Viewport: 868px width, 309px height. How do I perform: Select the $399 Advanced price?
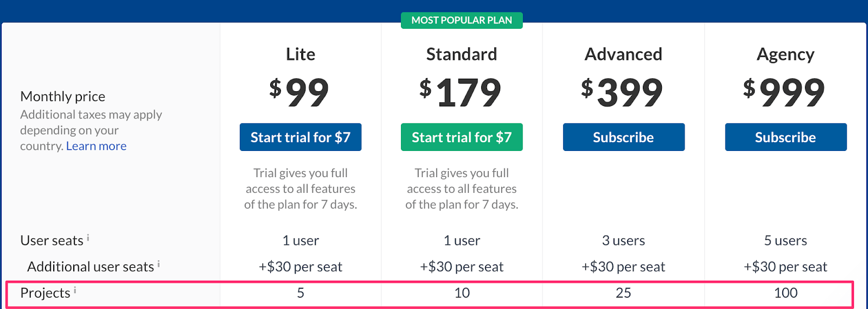coord(622,92)
